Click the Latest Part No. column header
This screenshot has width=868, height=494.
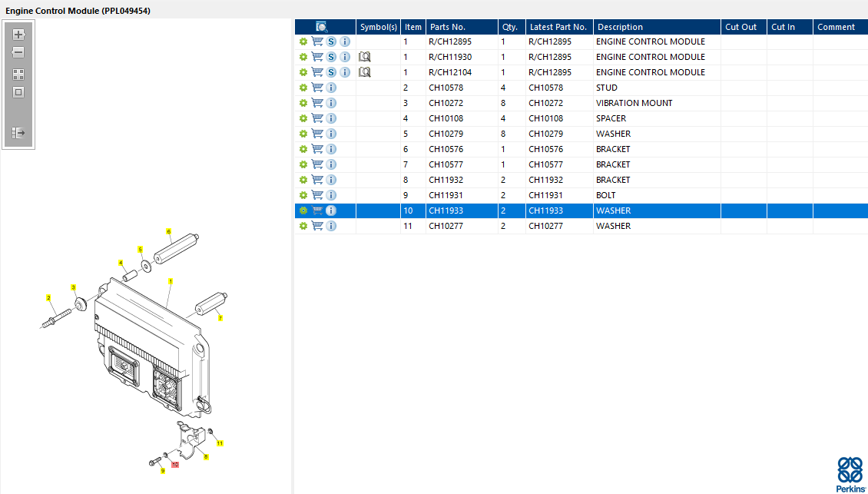pyautogui.click(x=558, y=27)
